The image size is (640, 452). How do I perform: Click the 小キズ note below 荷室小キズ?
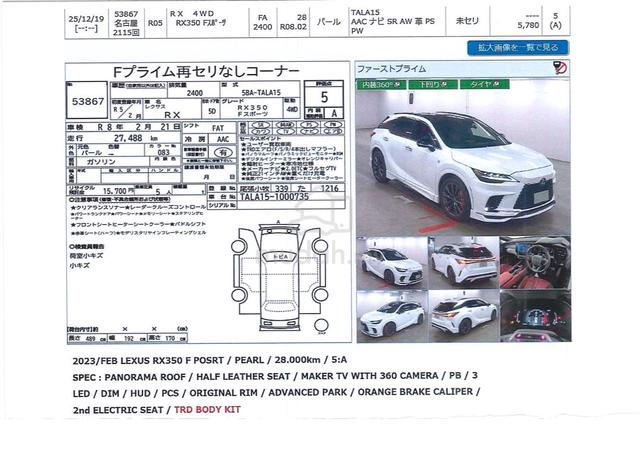[80, 265]
